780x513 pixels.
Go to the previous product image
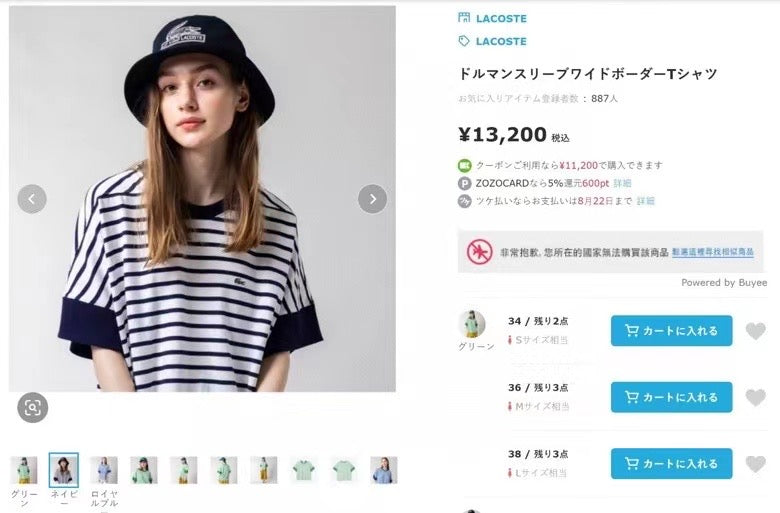tap(32, 199)
